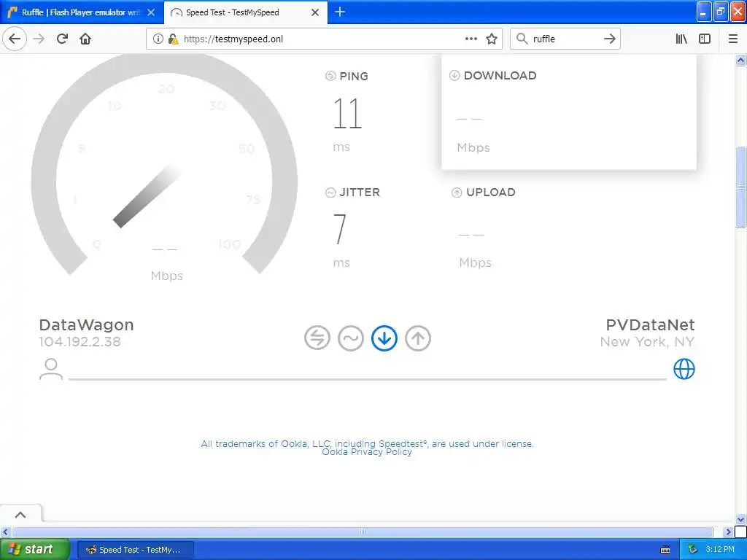Open the Firefox hamburger menu

(x=733, y=39)
